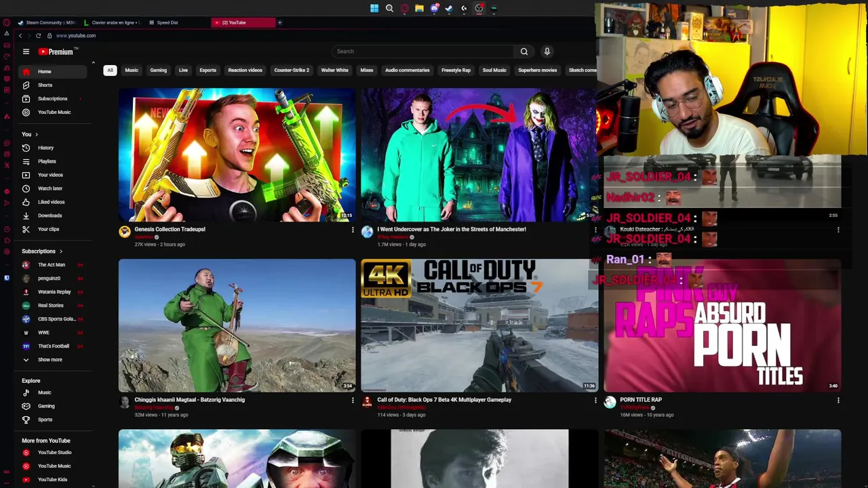Play the Chinggis khaanii Magtaal thumbnail
Viewport: 868px width, 488px height.
[237, 325]
